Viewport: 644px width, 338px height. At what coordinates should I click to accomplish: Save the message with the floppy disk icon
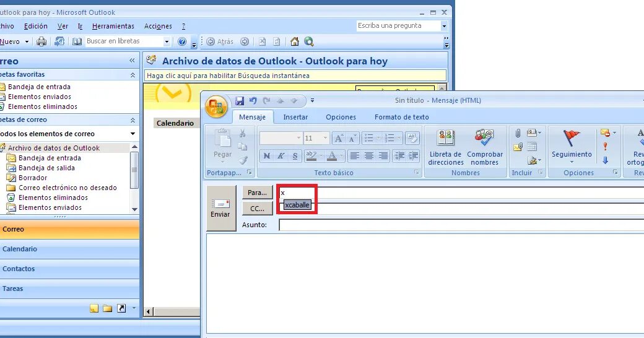click(240, 101)
